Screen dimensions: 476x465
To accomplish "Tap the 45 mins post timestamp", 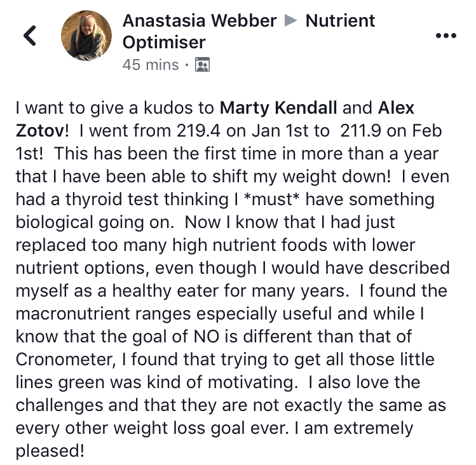I will click(151, 65).
